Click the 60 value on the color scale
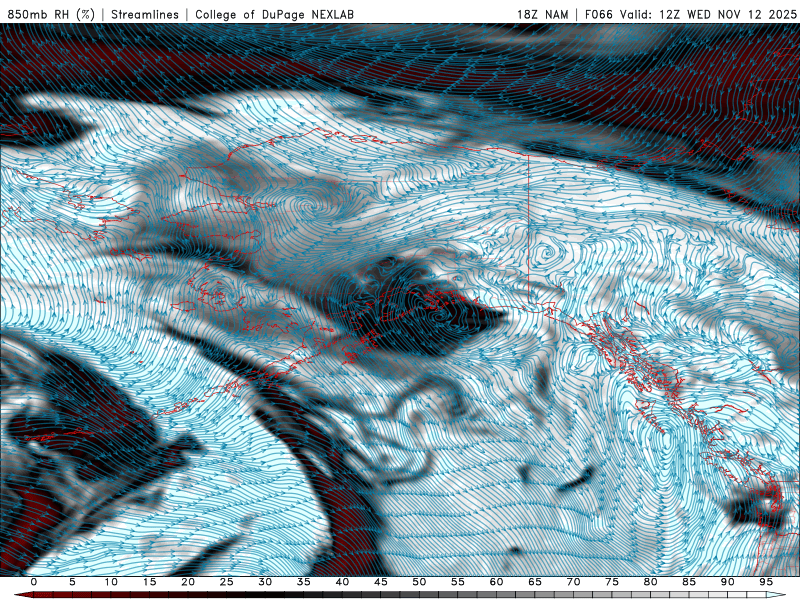Screen dimensions: 800x600 tap(496, 582)
